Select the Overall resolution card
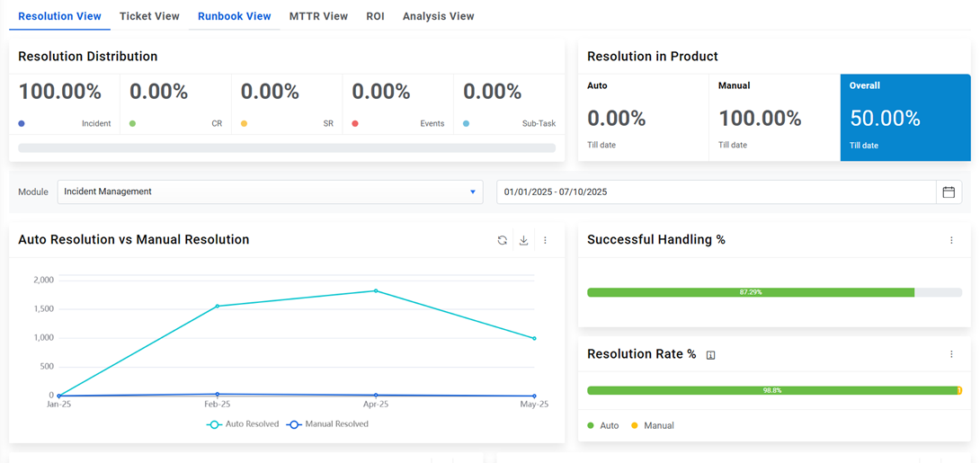980x463 pixels. pos(904,118)
